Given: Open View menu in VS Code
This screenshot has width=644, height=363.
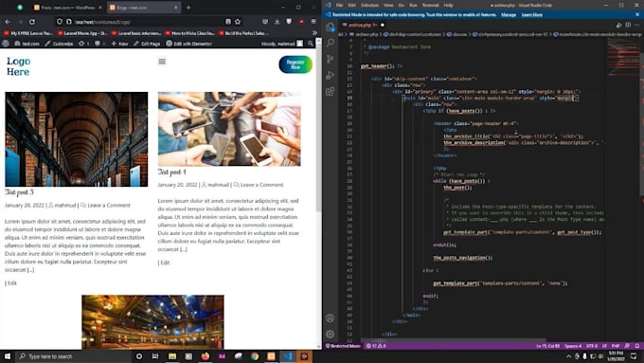Looking at the screenshot, I should [x=388, y=5].
